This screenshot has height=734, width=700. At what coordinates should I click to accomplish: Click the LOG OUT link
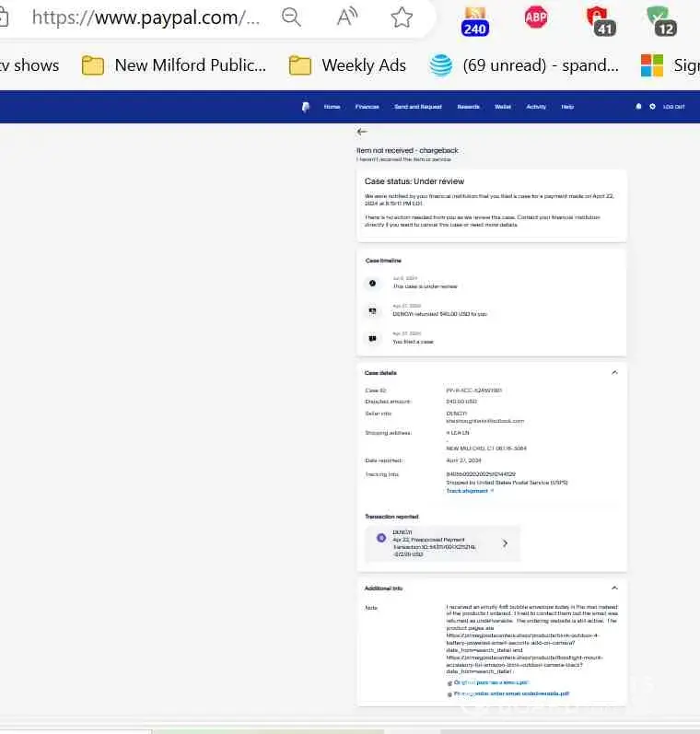coord(673,107)
